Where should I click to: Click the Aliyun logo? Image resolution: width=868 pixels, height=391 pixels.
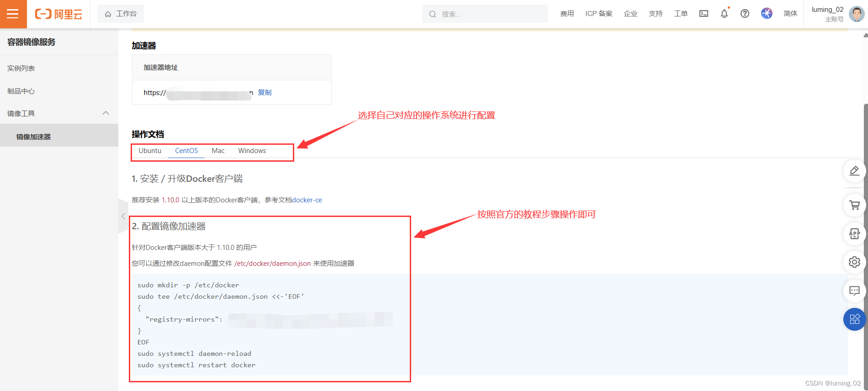(x=58, y=14)
